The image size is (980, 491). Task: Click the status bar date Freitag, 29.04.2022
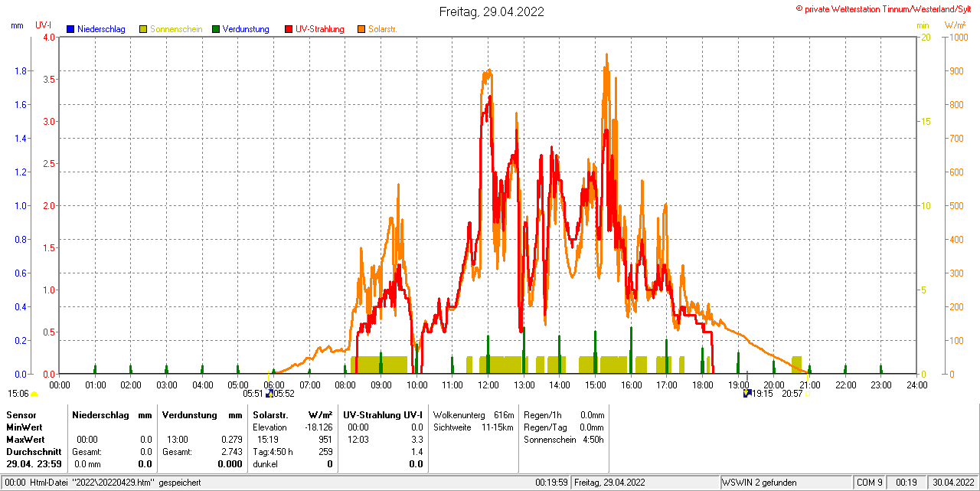coord(610,483)
